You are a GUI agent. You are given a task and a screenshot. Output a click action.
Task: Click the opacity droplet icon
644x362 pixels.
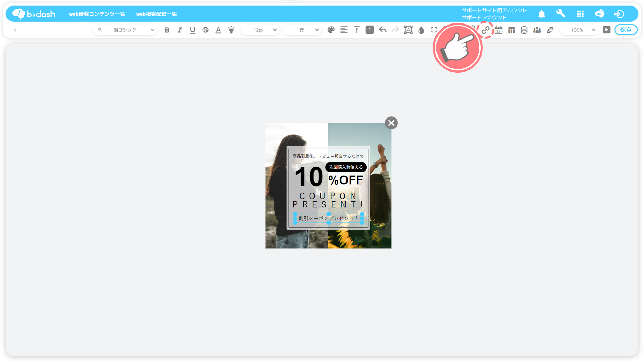421,30
